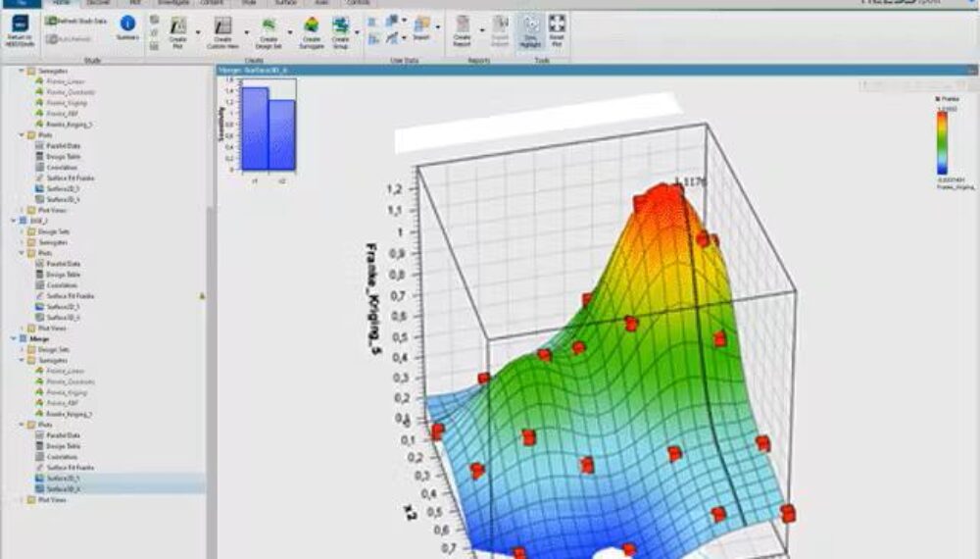Open the Create Plot dropdown arrow

[198, 32]
